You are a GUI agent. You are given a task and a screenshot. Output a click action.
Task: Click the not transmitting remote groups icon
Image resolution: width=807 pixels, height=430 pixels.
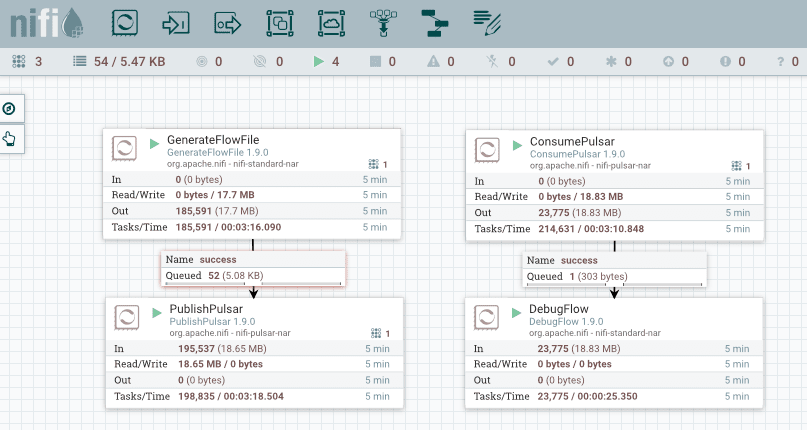click(x=260, y=62)
